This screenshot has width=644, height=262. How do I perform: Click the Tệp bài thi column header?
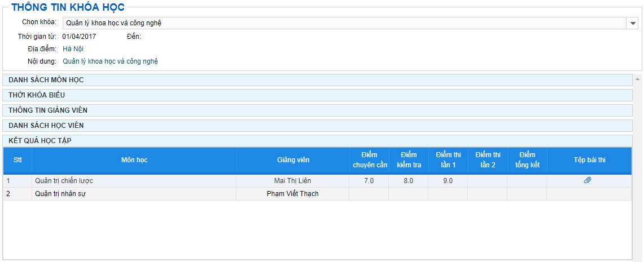(589, 161)
